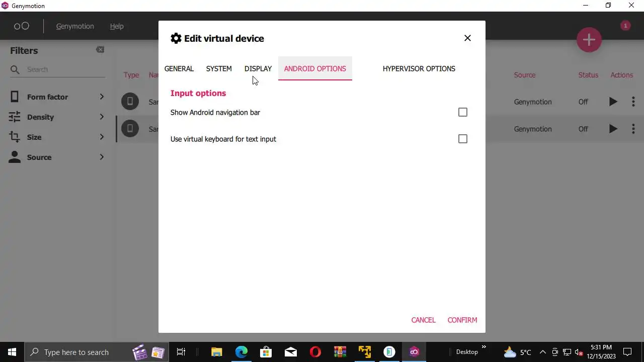The height and width of the screenshot is (362, 644).
Task: Open Microsoft Edge from the taskbar
Action: tap(242, 352)
